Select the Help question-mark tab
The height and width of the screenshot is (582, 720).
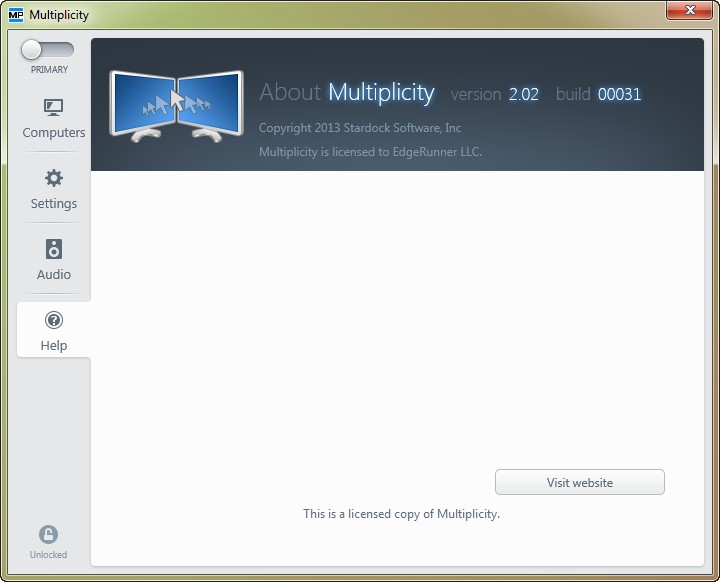click(x=54, y=330)
